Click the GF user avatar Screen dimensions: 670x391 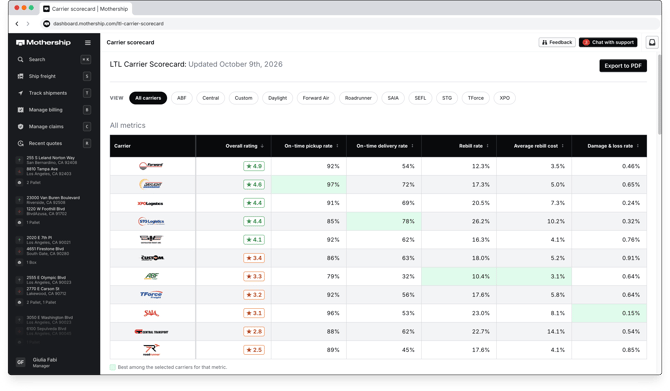(21, 362)
